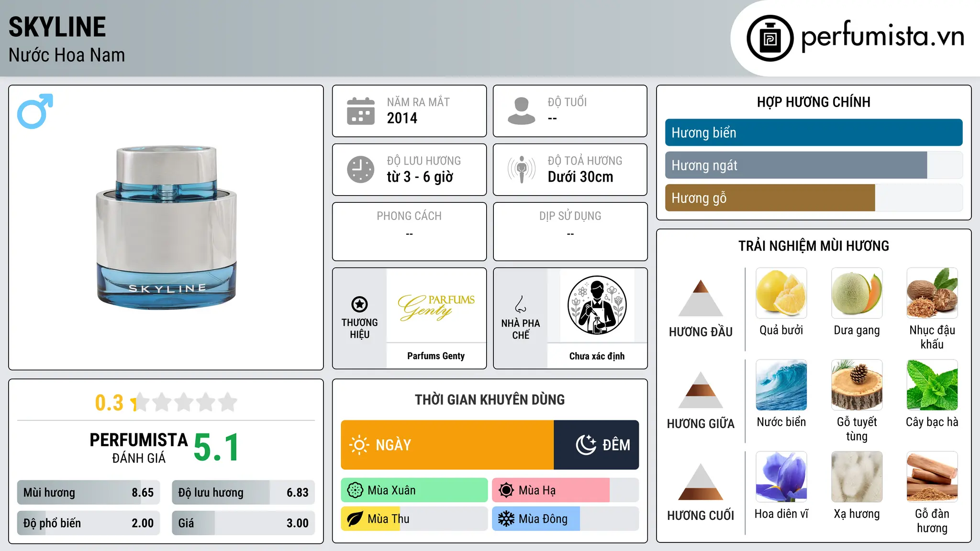Screen dimensions: 980x551
Task: Click the PERFUMISTA ĐÁNH GIÁ label
Action: click(x=139, y=448)
